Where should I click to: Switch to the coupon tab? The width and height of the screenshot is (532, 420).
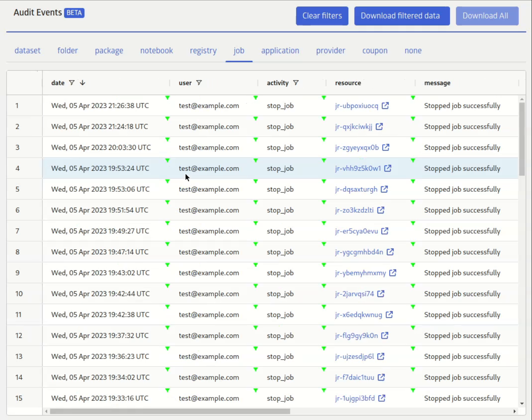(375, 51)
